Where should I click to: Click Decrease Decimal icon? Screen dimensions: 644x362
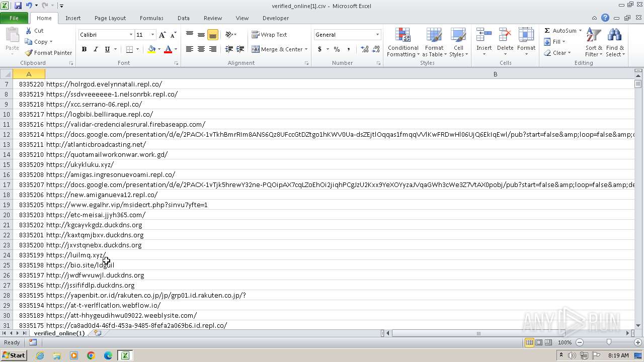pos(376,49)
